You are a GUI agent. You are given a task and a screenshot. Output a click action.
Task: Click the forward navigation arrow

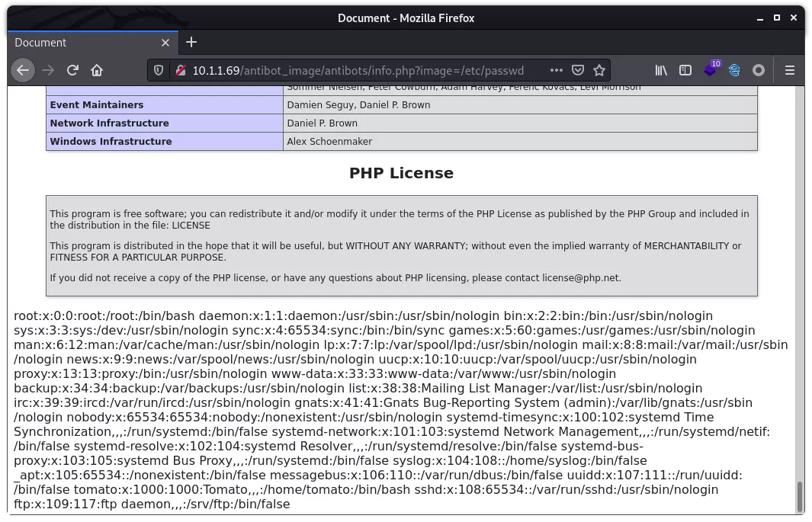(48, 70)
